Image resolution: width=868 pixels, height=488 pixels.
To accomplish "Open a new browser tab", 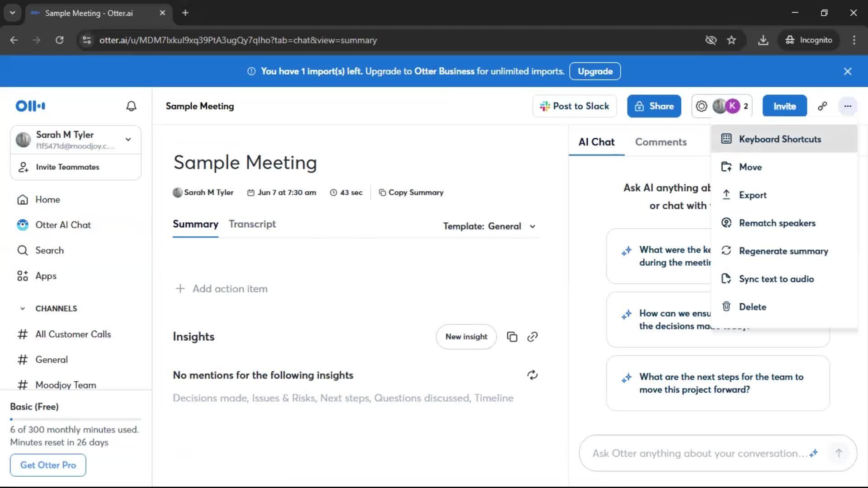I will coord(185,13).
